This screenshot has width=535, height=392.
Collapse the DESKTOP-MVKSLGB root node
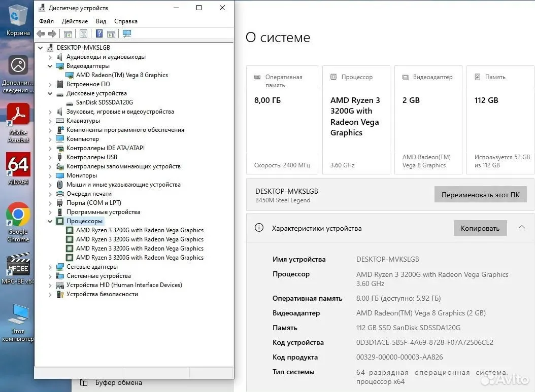[x=40, y=48]
